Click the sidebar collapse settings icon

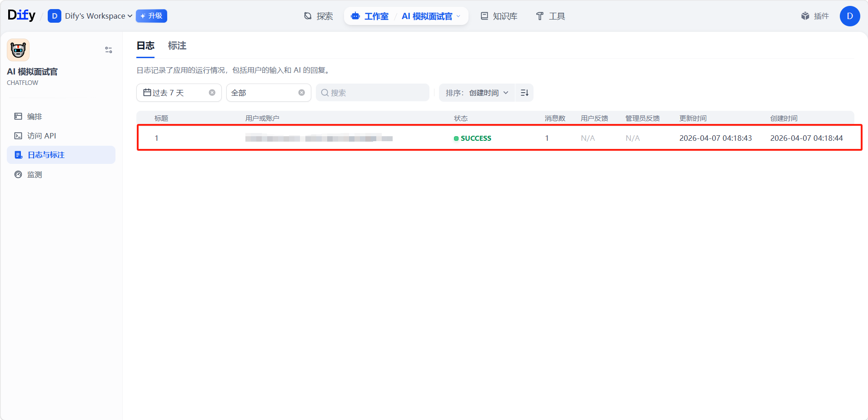tap(109, 50)
